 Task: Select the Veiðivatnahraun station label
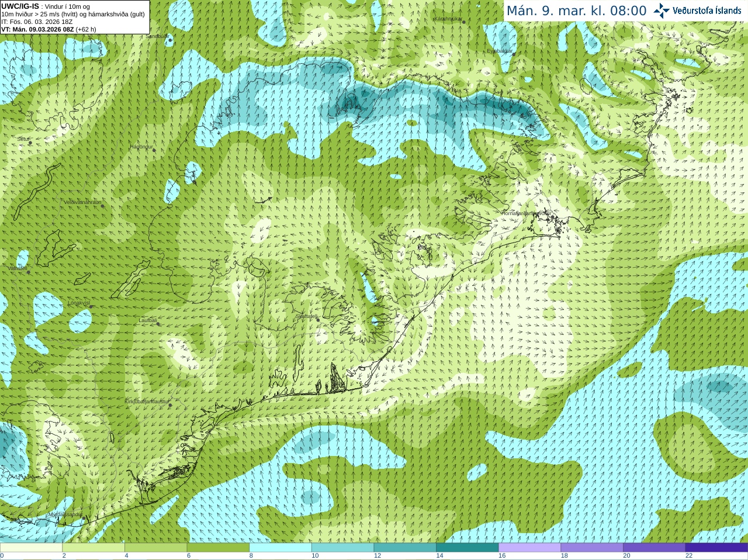pos(82,202)
